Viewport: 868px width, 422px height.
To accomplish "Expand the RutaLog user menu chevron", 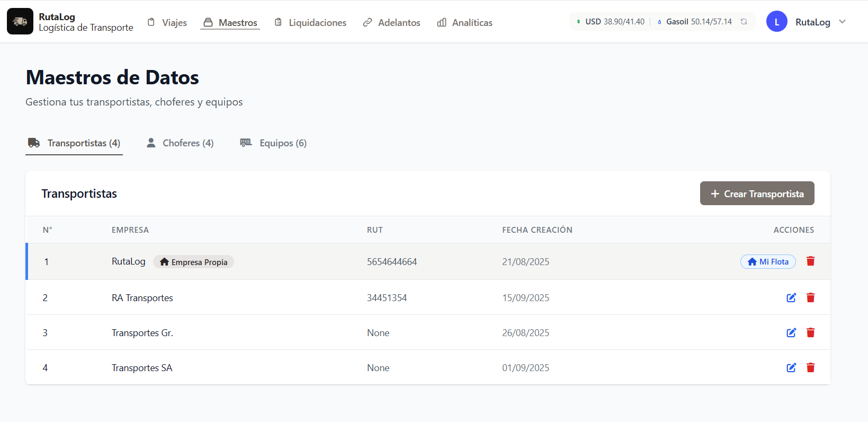I will point(842,22).
